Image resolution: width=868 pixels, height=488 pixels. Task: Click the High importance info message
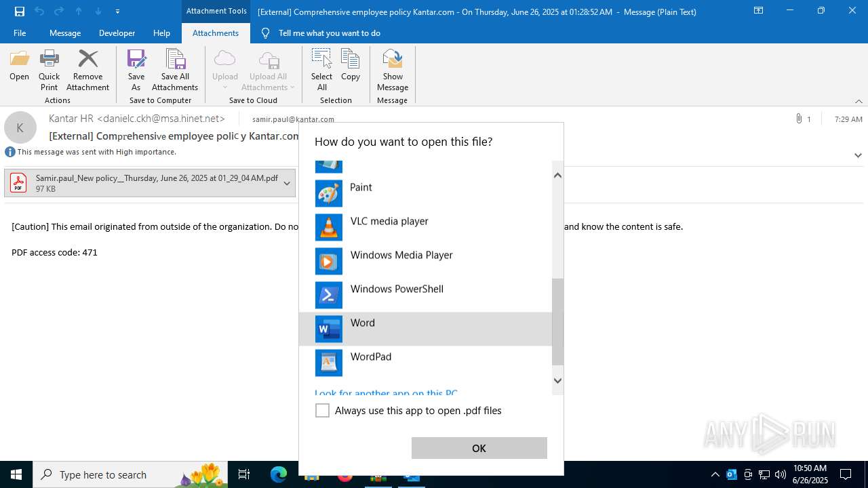coord(96,152)
